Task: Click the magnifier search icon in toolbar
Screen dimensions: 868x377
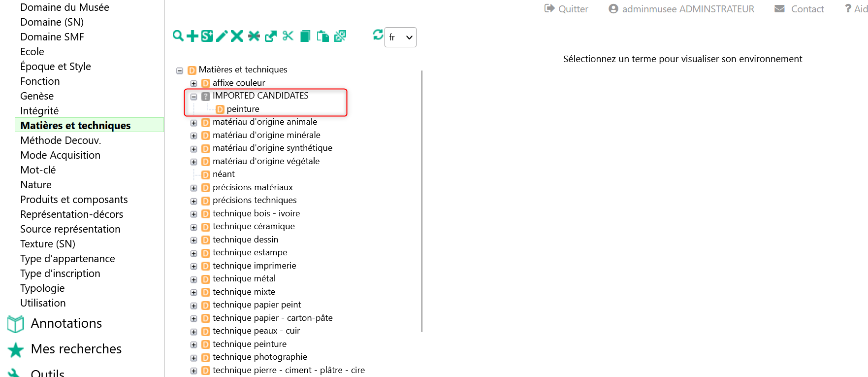Action: [x=178, y=36]
